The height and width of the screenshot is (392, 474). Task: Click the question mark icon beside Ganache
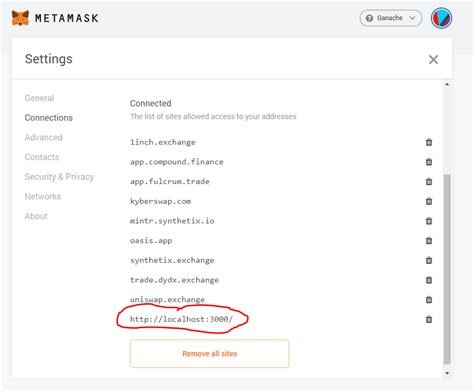[369, 18]
